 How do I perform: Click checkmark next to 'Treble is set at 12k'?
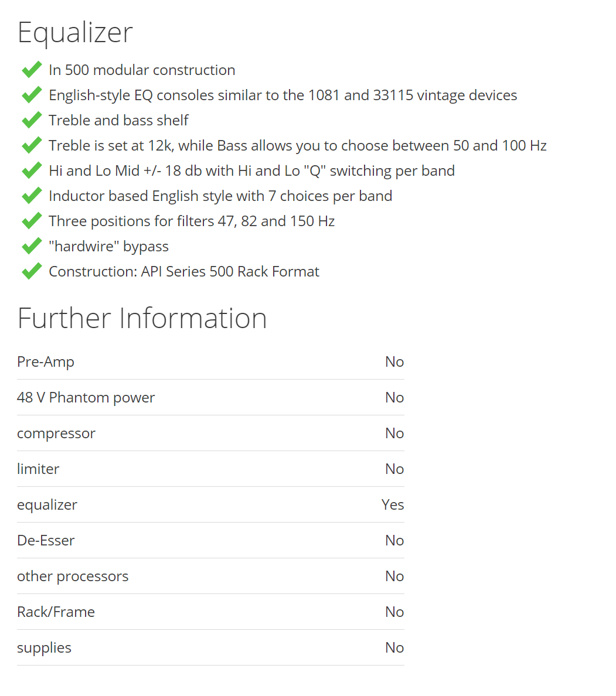[x=32, y=145]
